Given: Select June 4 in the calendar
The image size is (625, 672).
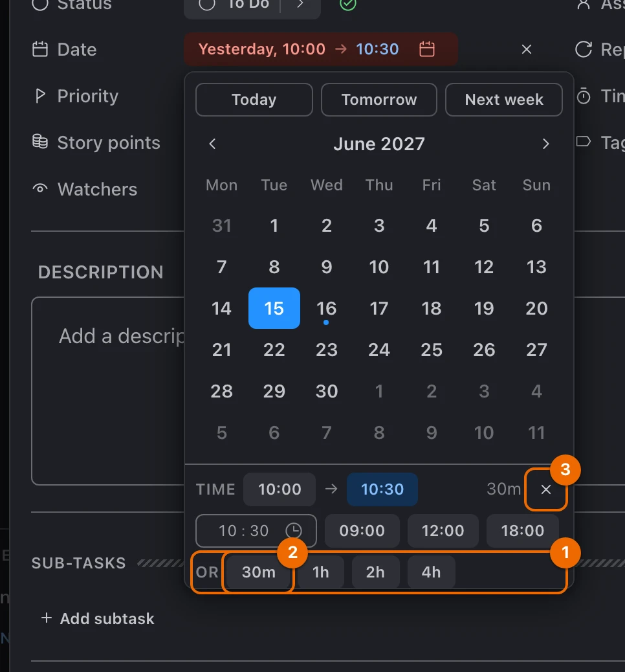Looking at the screenshot, I should click(x=432, y=225).
